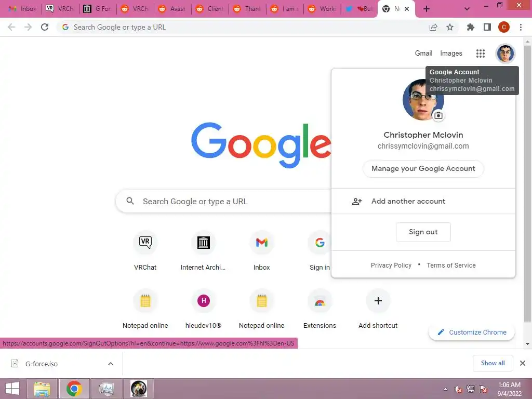
Task: Click the volume muted tray icon
Action: (458, 389)
